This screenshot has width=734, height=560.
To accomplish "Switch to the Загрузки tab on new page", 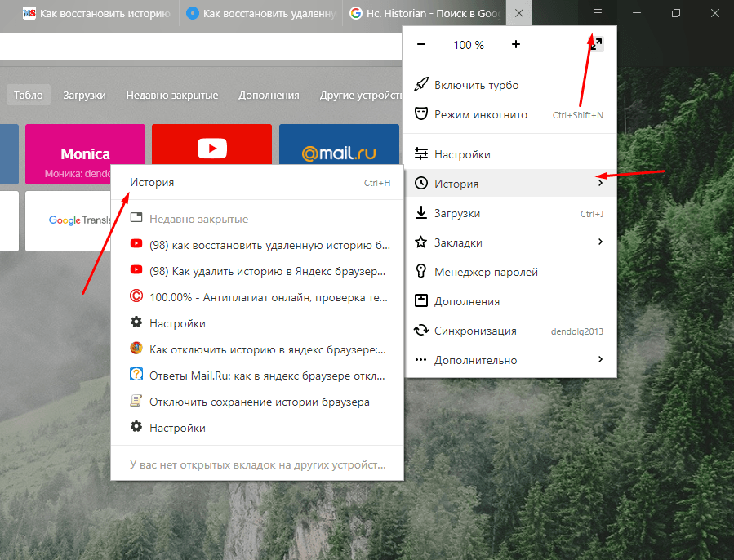I will click(x=84, y=95).
